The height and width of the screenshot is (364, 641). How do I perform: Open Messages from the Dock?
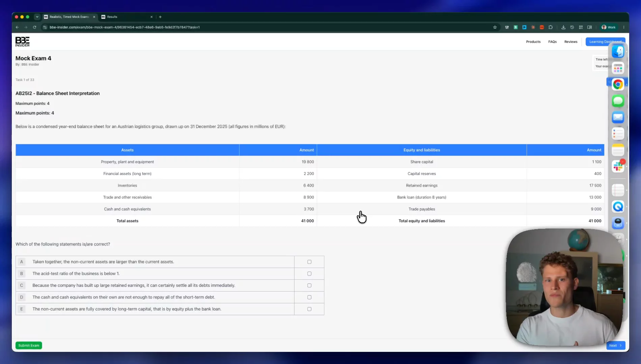[618, 101]
